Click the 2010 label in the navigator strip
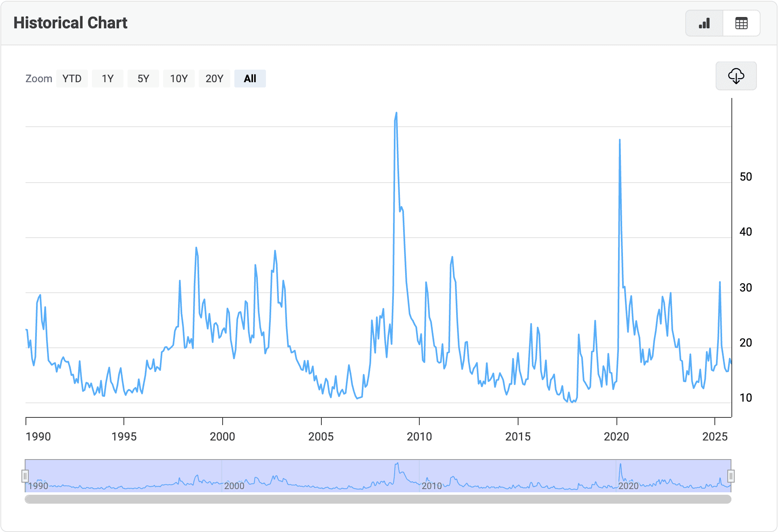The height and width of the screenshot is (532, 782). tap(432, 486)
